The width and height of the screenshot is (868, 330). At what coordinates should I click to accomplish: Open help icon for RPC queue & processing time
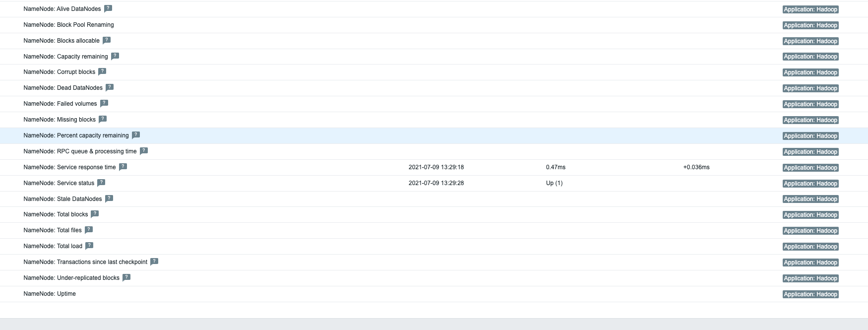(144, 151)
